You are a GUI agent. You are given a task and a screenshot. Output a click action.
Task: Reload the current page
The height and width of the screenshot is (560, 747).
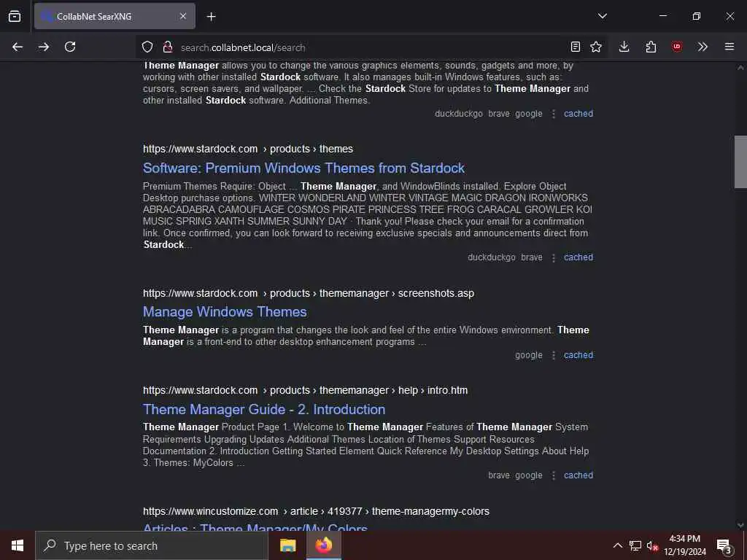tap(70, 47)
